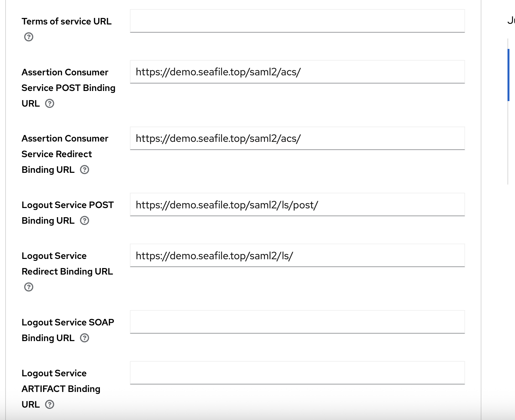This screenshot has height=420, width=515.
Task: Focus the Assertion Consumer Service Redirect Binding field
Action: 297,139
